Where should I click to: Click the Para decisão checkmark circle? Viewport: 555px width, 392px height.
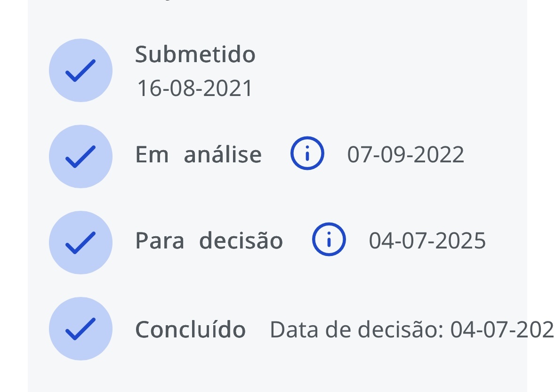(80, 242)
